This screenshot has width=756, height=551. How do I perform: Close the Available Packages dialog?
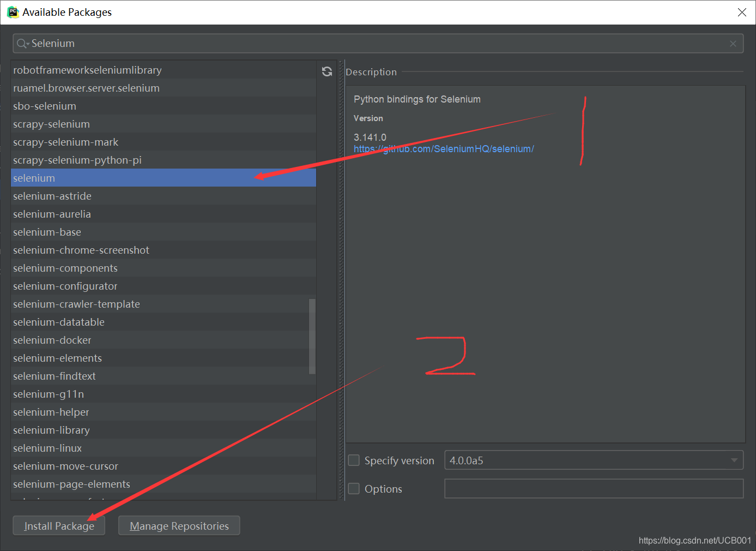(x=742, y=12)
